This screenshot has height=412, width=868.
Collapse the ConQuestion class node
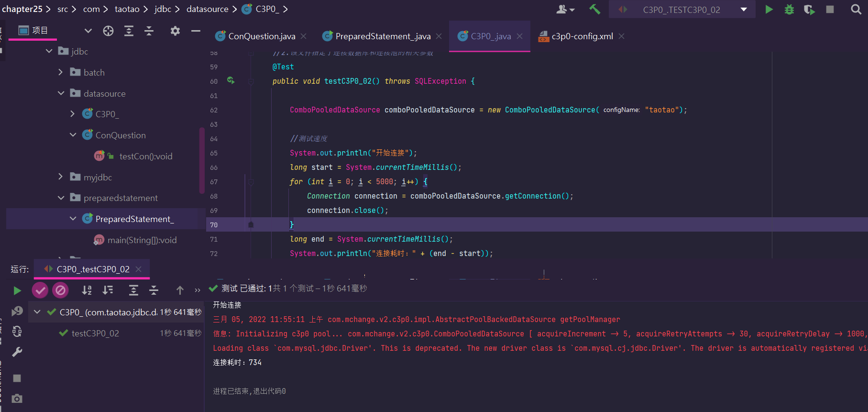coord(73,134)
